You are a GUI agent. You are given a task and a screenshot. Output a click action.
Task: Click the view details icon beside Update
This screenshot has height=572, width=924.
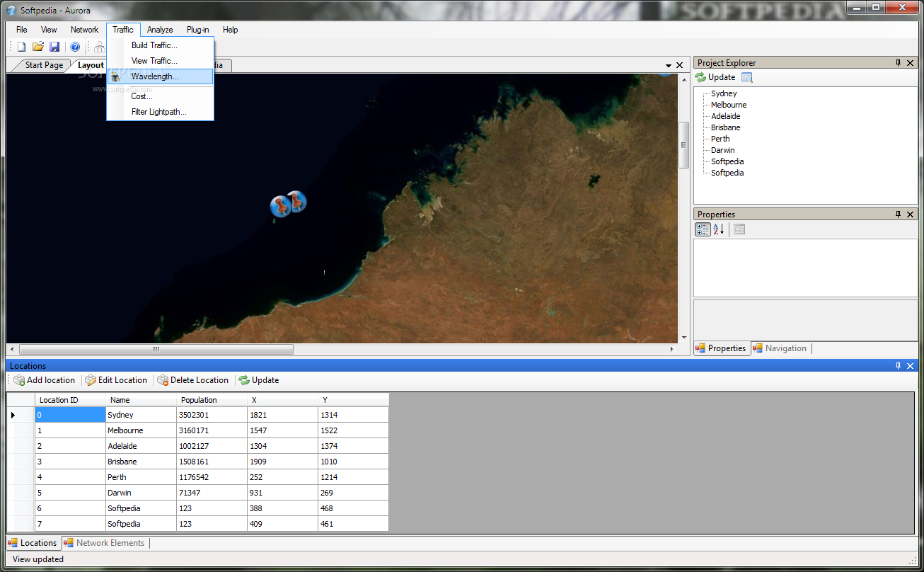coord(747,77)
